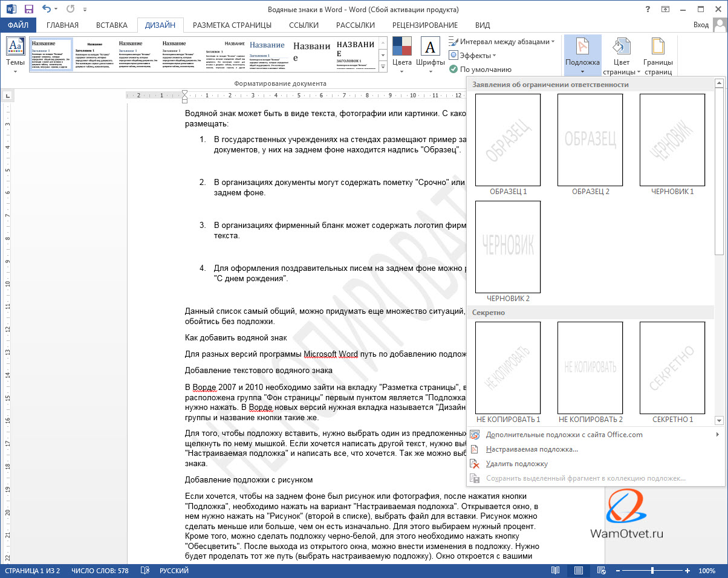
Task: Click ЧИСЛО СЛОВ: 578 word count
Action: pos(100,571)
